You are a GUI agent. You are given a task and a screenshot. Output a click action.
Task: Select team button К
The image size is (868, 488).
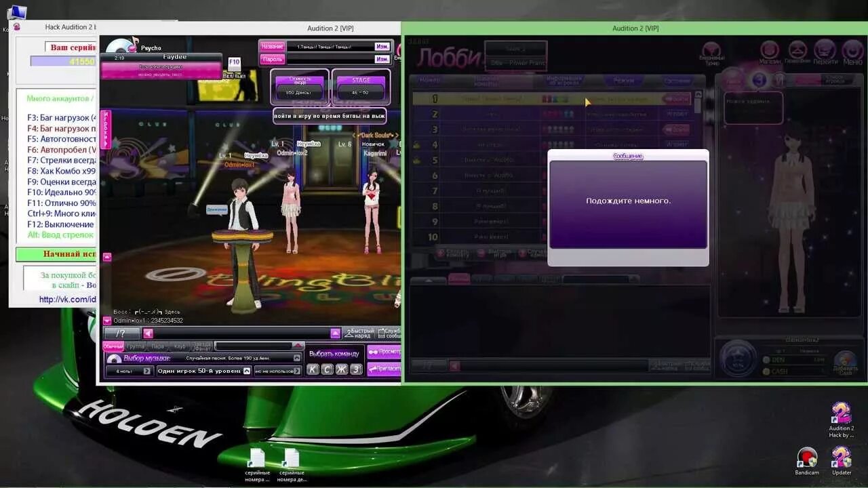313,369
